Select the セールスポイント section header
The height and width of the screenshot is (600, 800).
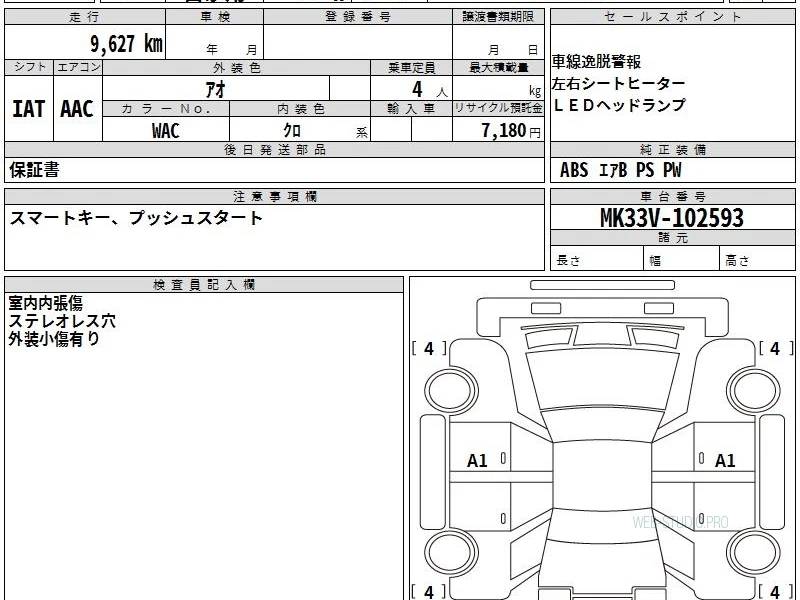pos(672,17)
